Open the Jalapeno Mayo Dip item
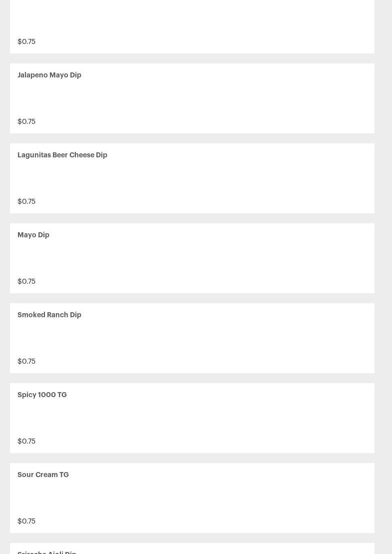Screen dimensions: 392x554 click(x=49, y=75)
